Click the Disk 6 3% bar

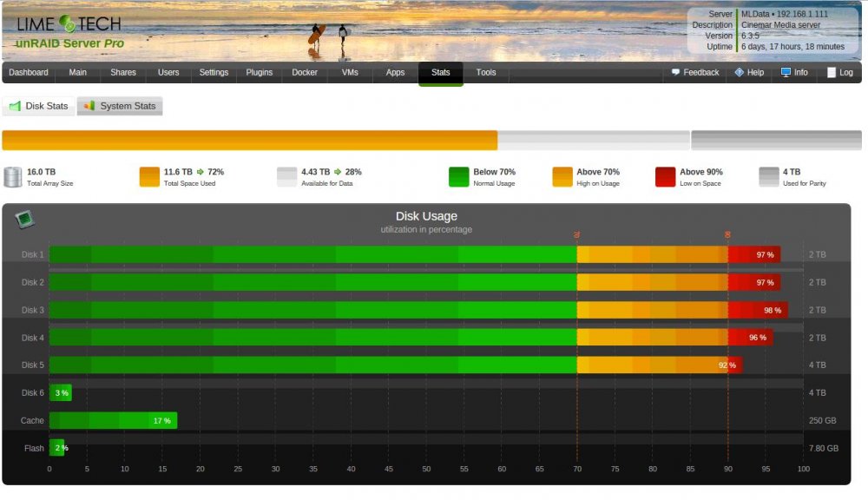pos(61,392)
